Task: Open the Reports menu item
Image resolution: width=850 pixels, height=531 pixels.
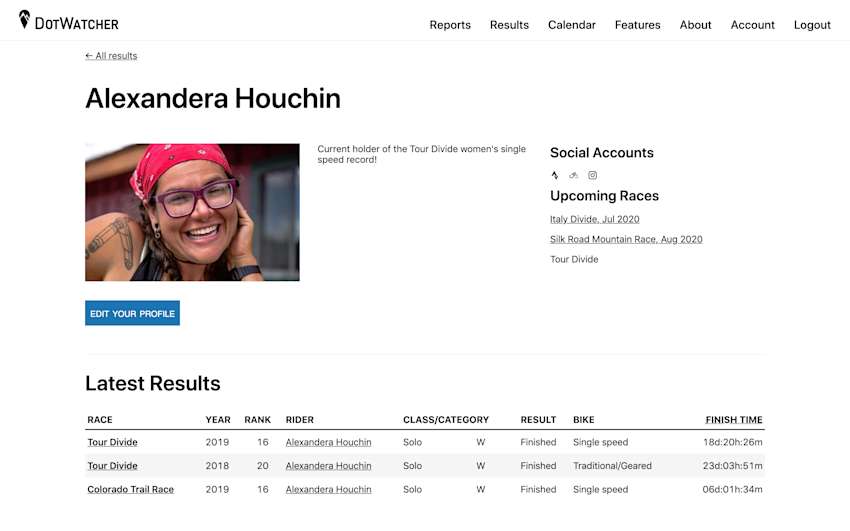Action: point(450,25)
